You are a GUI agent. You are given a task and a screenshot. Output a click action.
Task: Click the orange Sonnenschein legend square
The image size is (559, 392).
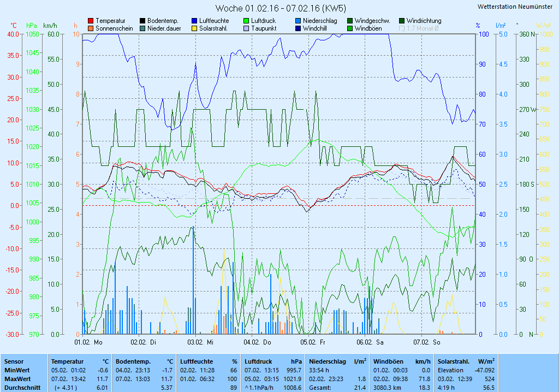pos(91,28)
